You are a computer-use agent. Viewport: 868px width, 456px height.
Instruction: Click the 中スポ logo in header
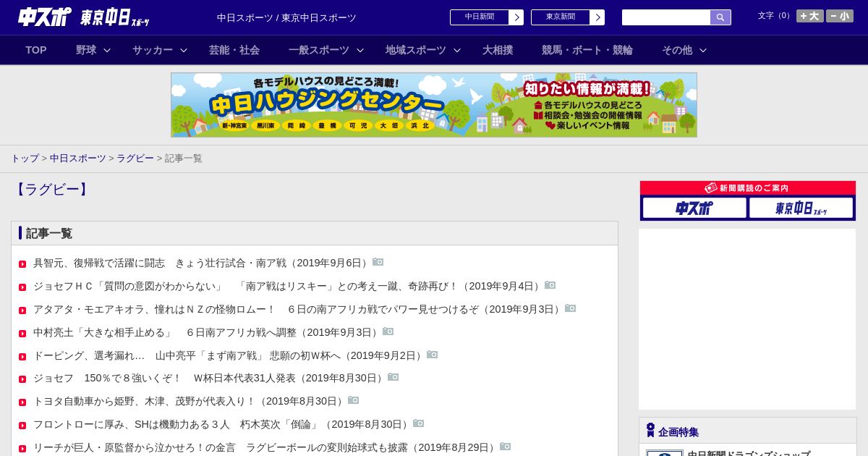click(45, 17)
